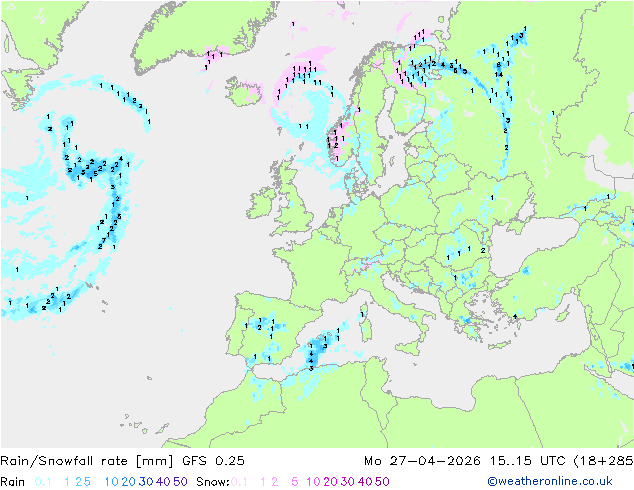
Task: Select rain legend value 40
Action: click(x=163, y=482)
